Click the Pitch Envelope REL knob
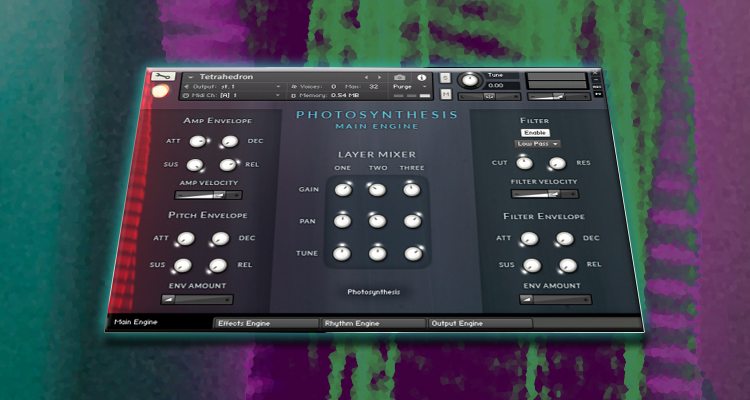This screenshot has width=750, height=400. 218,265
